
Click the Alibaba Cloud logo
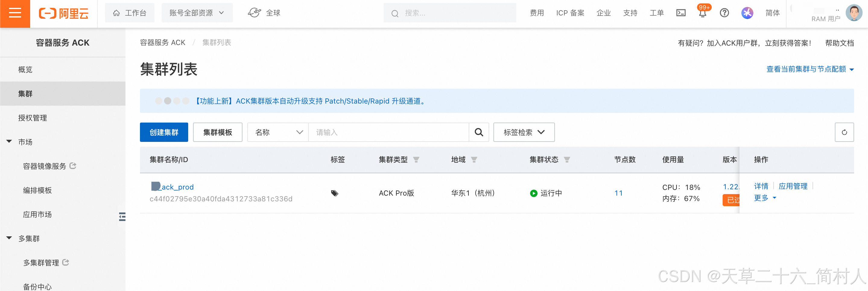[x=64, y=14]
